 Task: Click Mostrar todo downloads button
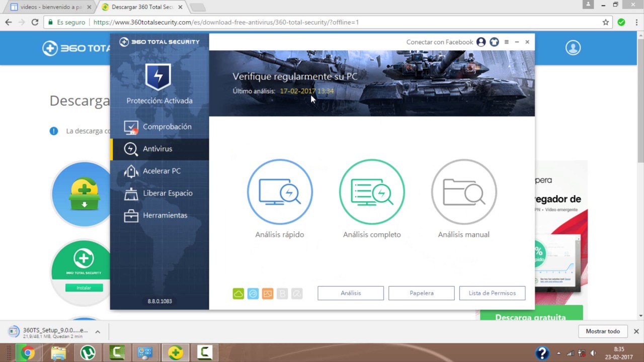603,331
